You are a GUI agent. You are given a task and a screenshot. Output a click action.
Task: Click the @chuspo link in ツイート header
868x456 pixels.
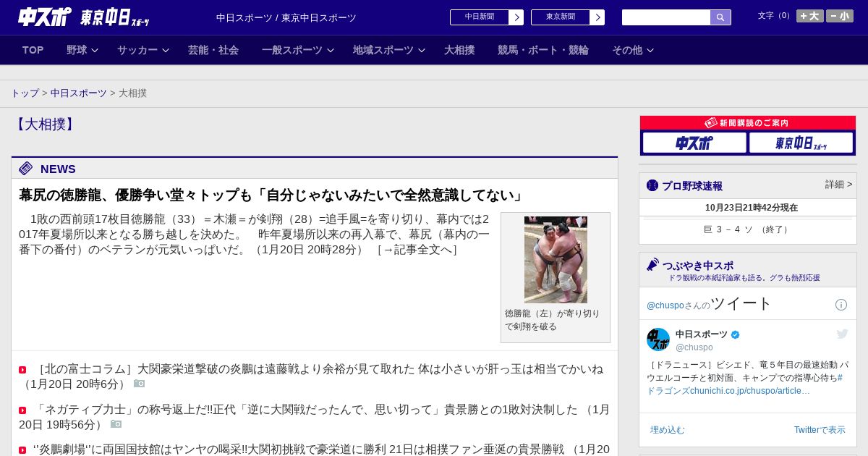pyautogui.click(x=665, y=305)
